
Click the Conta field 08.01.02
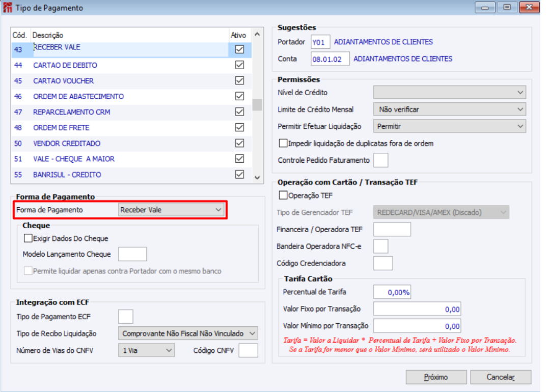tap(329, 59)
